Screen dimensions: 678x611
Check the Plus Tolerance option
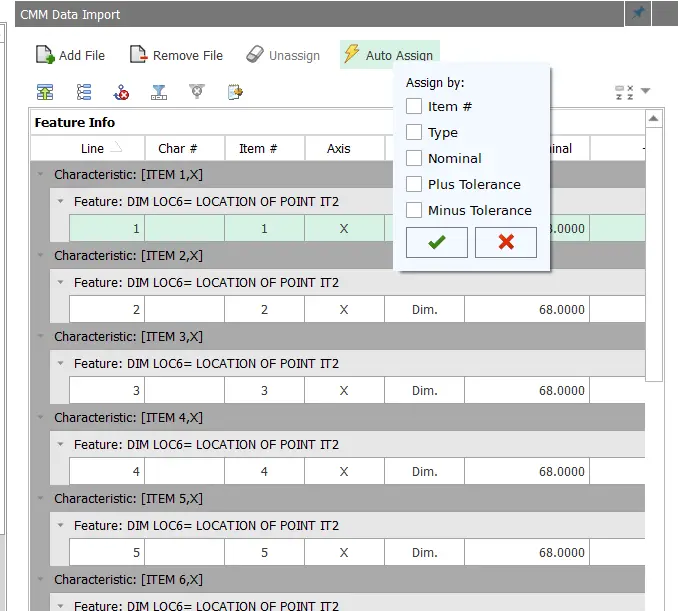(x=414, y=184)
